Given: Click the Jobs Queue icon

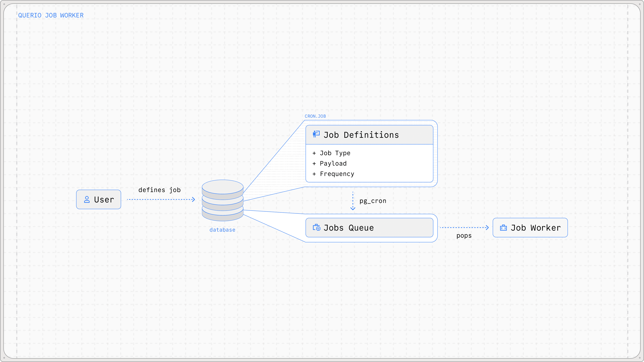Looking at the screenshot, I should 316,227.
